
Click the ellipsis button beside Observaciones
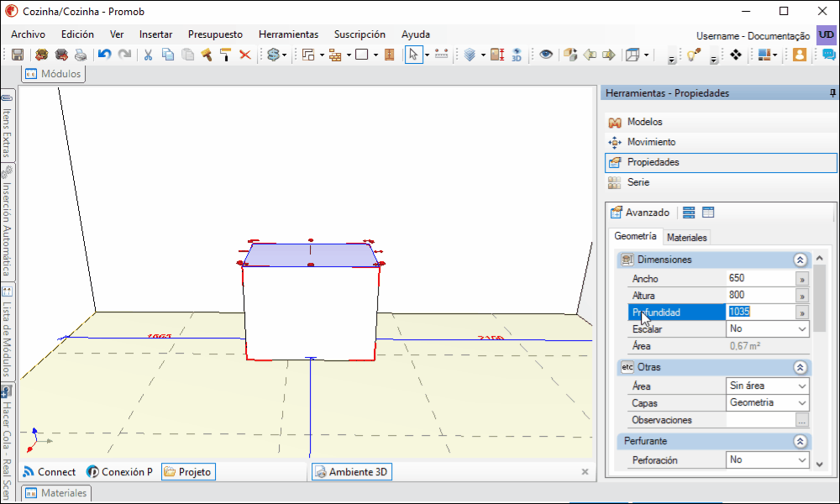click(x=802, y=421)
